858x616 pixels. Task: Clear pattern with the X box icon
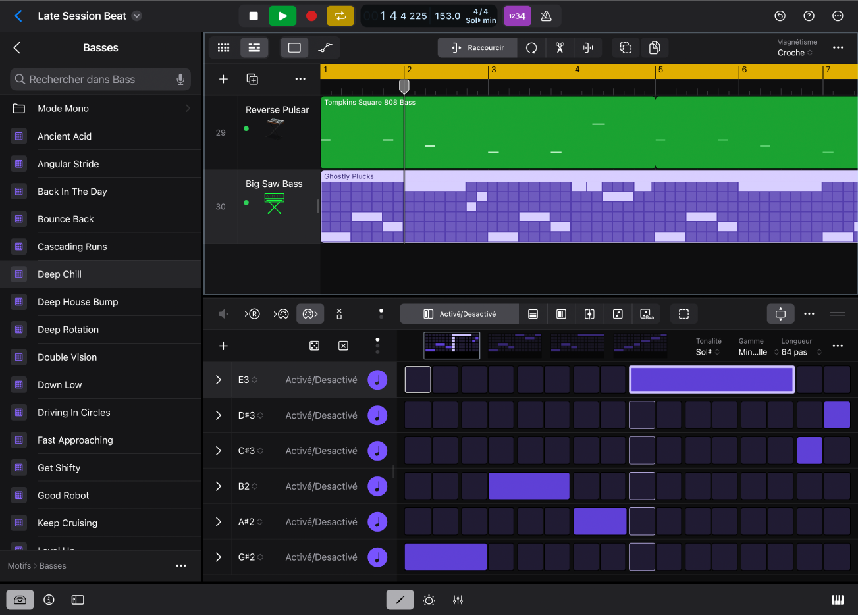[343, 346]
